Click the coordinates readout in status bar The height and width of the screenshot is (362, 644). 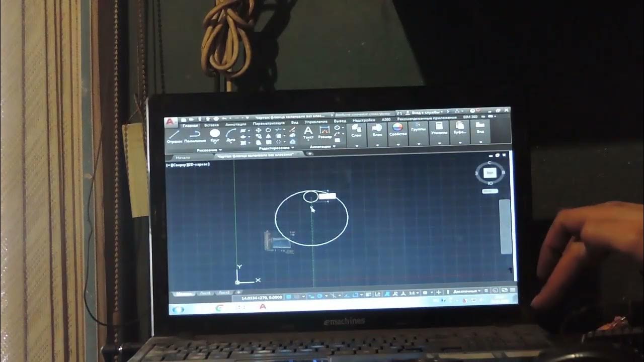[262, 298]
